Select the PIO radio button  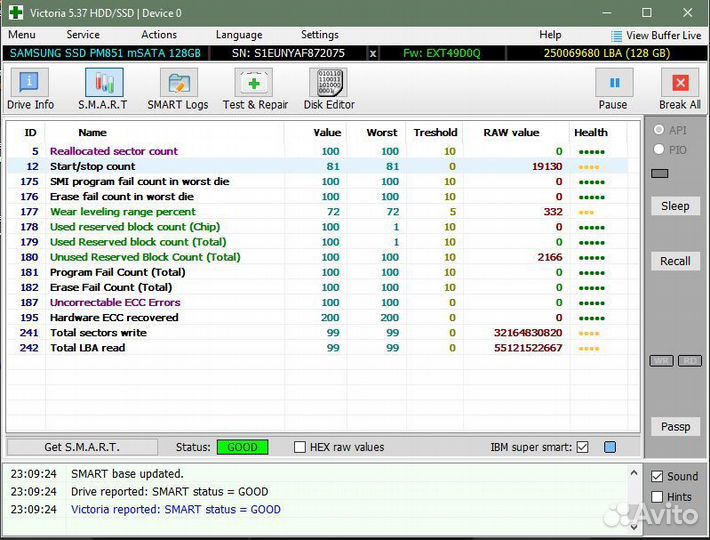pos(658,150)
